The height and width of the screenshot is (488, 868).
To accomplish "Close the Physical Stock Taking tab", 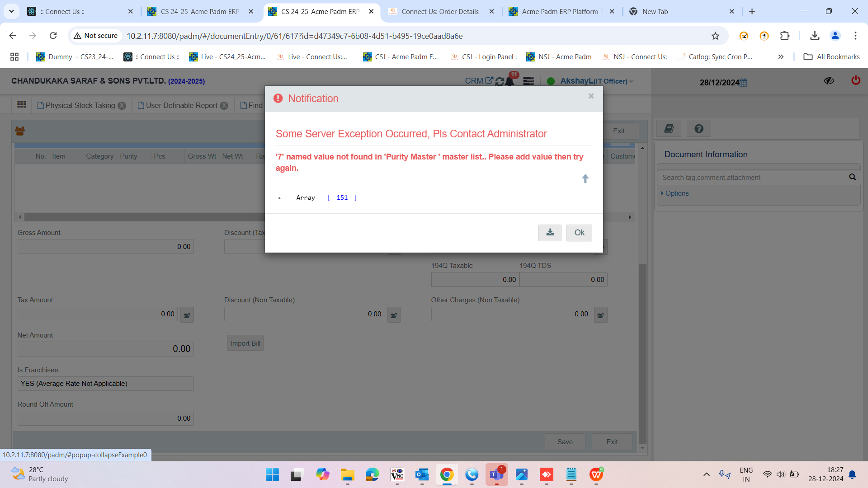I will [x=122, y=106].
